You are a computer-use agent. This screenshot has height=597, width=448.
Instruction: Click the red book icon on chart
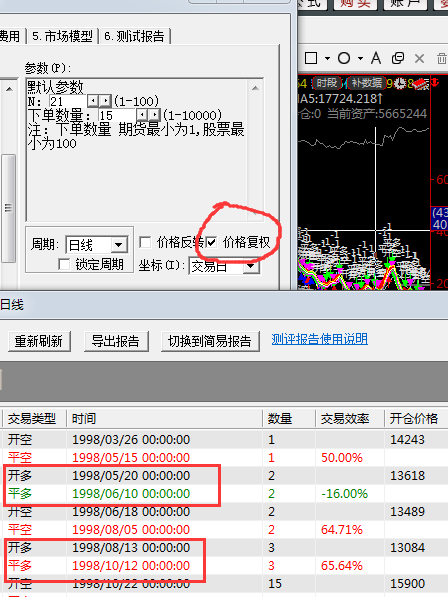pyautogui.click(x=421, y=84)
